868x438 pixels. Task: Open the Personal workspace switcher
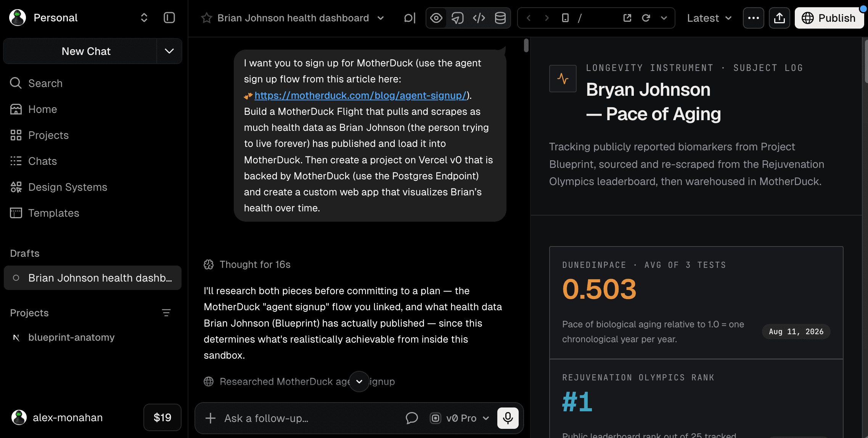coord(144,18)
